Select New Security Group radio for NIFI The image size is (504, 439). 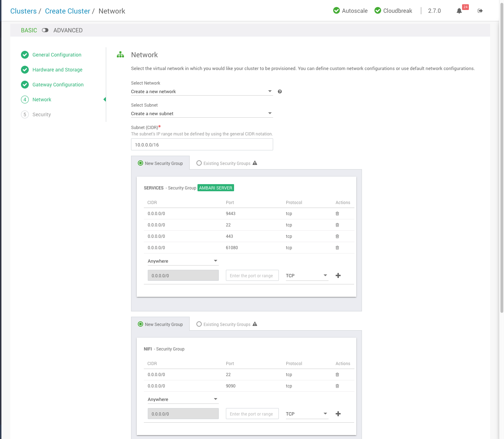click(x=140, y=324)
